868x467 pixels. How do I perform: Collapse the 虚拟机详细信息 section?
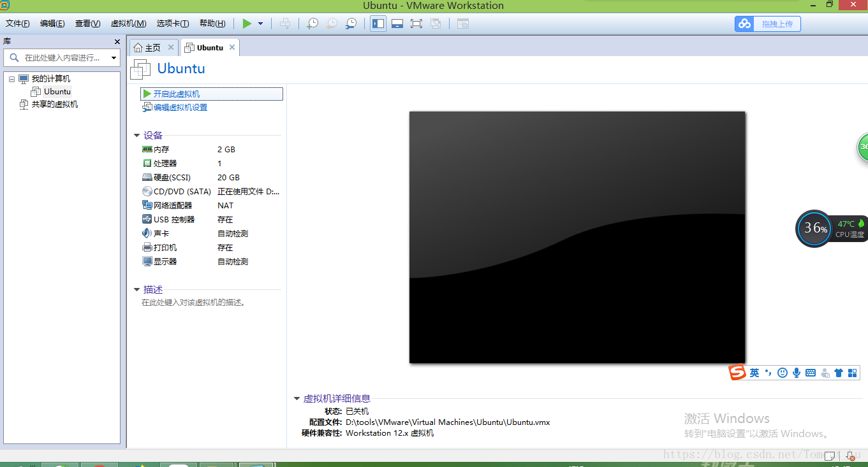tap(297, 399)
